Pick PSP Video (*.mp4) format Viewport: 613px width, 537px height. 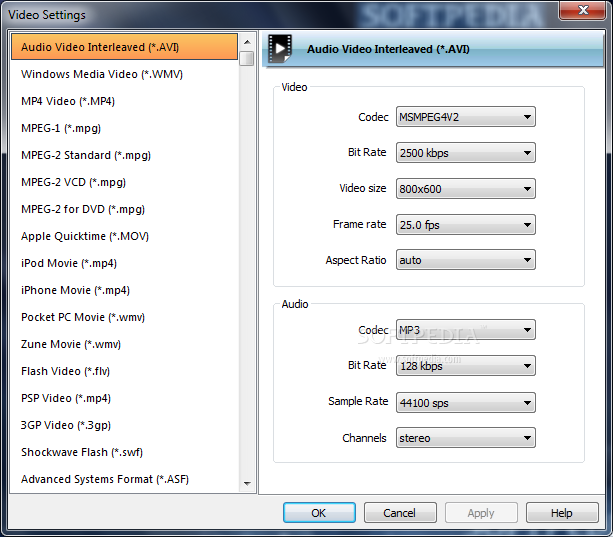pyautogui.click(x=124, y=397)
